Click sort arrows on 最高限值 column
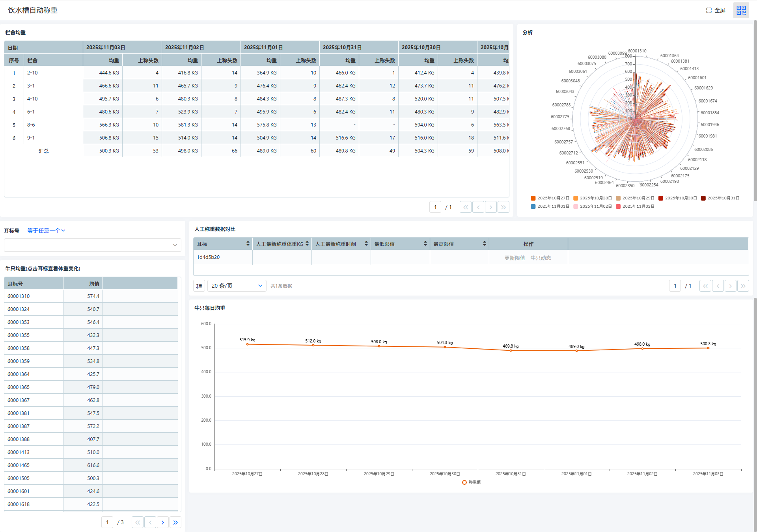 (x=484, y=244)
